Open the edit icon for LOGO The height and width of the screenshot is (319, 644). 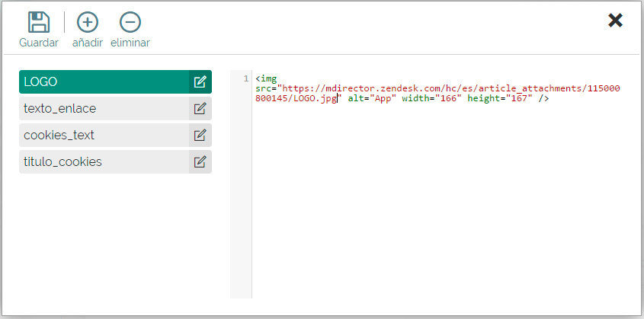click(200, 82)
